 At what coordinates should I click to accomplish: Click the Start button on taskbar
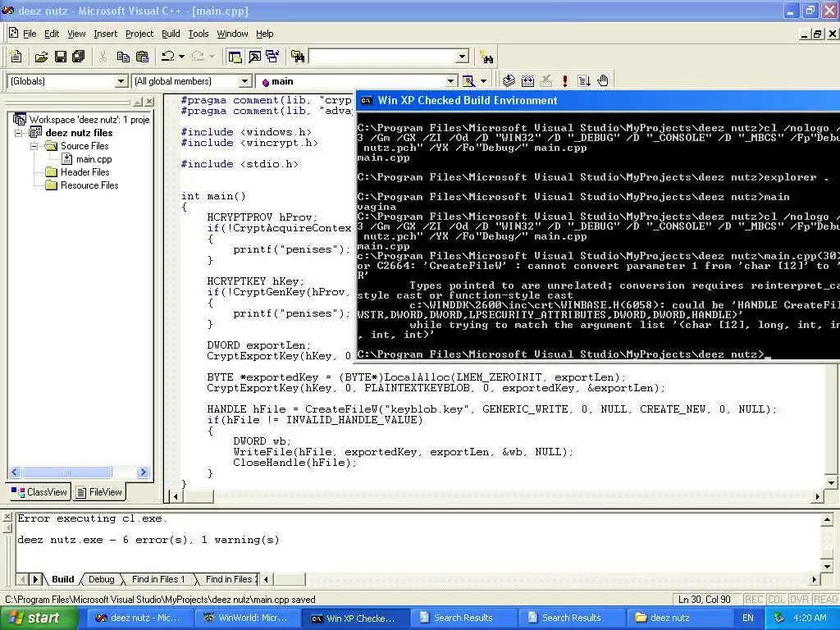pos(39,618)
